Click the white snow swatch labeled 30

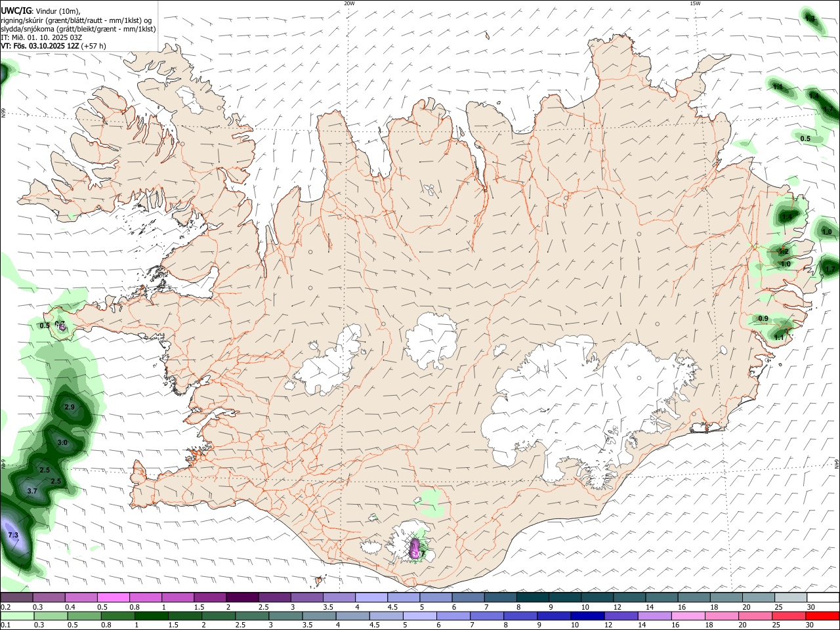823,597
